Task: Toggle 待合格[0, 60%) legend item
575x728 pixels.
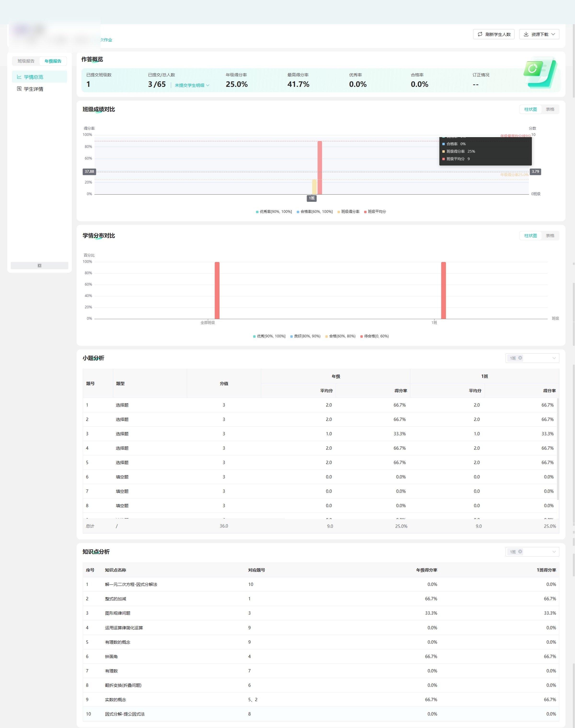Action: (x=374, y=336)
